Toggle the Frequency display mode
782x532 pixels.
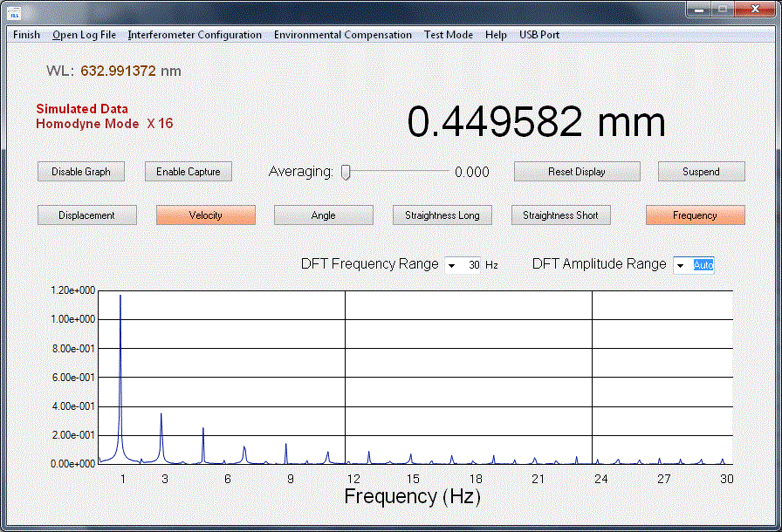(x=695, y=215)
